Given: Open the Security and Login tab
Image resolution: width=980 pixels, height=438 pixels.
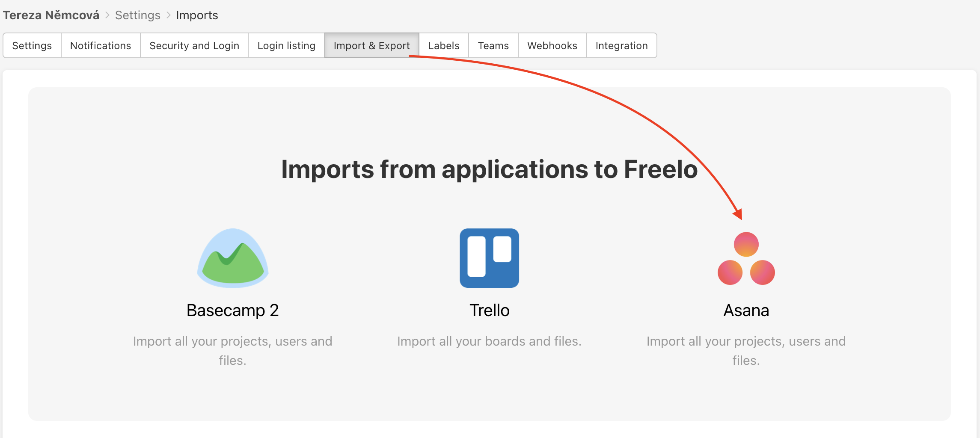Looking at the screenshot, I should (x=194, y=45).
